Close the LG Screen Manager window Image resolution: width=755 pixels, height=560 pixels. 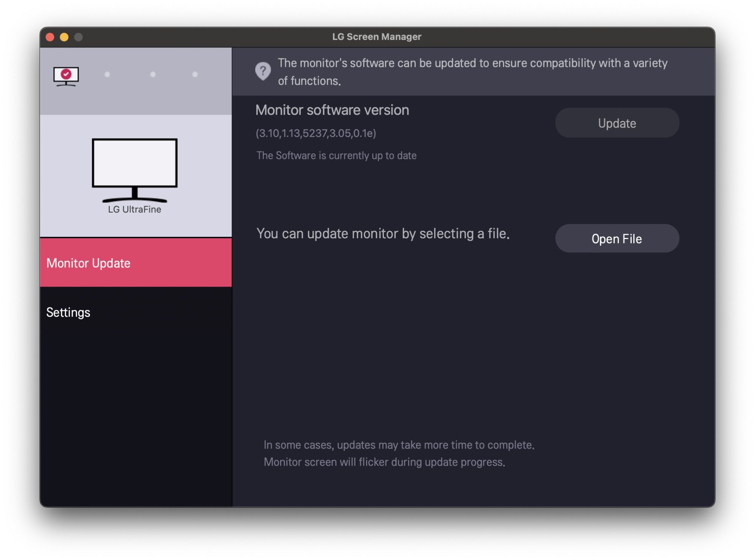click(x=50, y=37)
